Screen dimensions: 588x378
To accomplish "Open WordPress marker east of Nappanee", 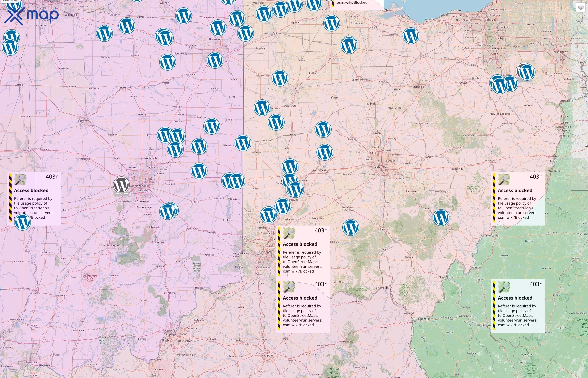I will coord(184,16).
